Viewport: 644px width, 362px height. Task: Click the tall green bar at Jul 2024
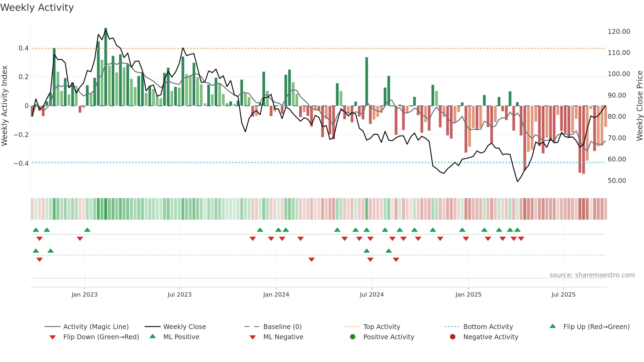[x=367, y=82]
